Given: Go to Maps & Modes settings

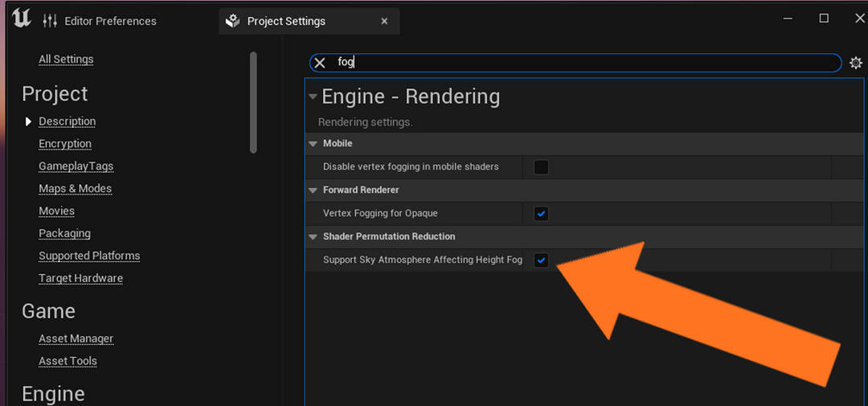Looking at the screenshot, I should coord(75,189).
